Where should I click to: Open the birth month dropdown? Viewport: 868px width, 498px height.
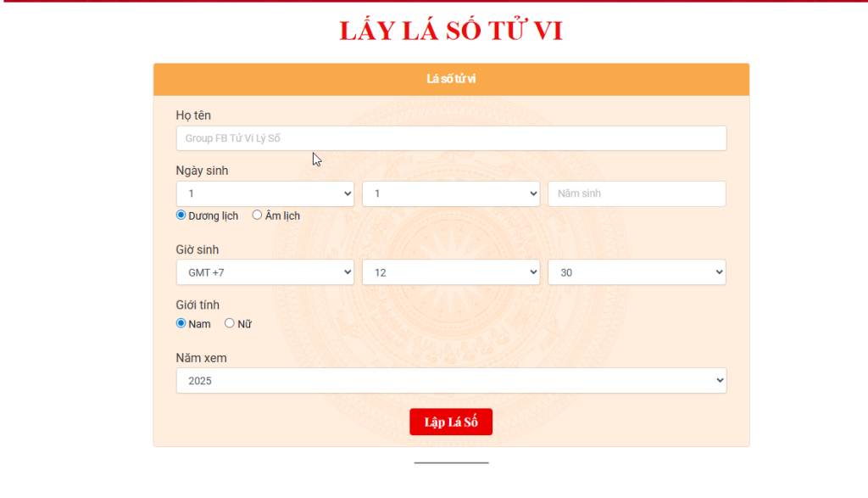point(450,193)
